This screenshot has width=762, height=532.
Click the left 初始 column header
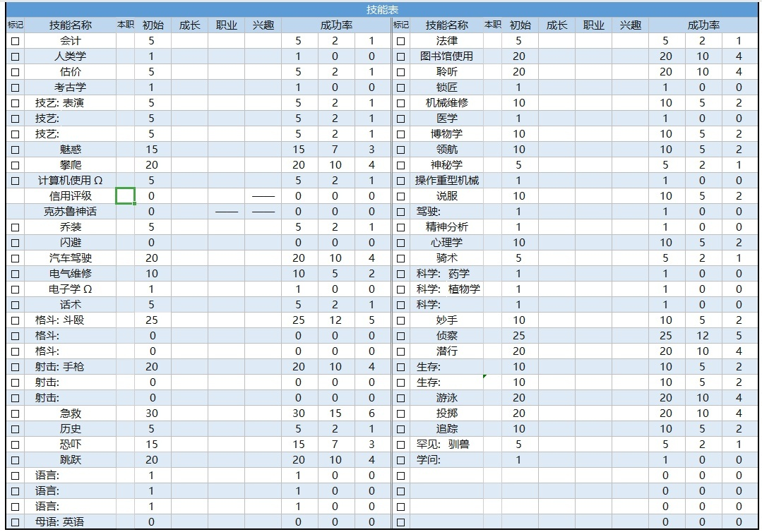(x=153, y=25)
